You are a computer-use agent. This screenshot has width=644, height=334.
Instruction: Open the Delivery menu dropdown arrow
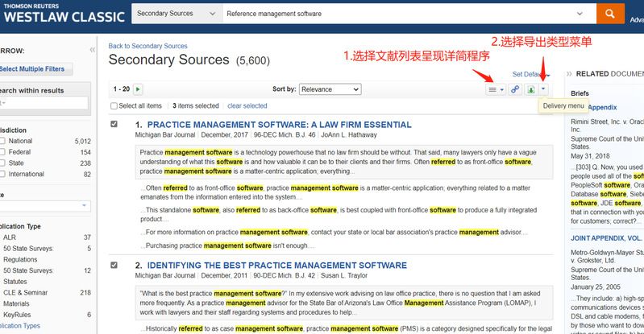(544, 89)
